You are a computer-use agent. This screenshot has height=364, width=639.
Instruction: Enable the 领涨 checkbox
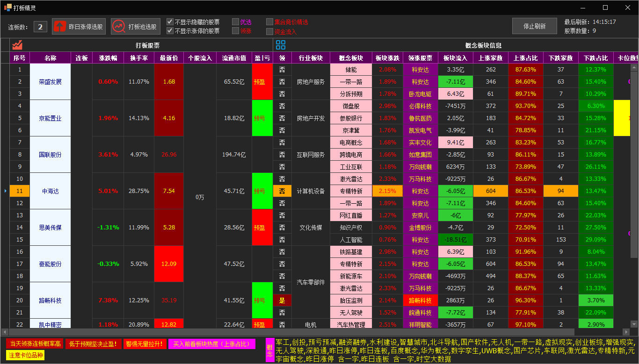click(x=235, y=31)
